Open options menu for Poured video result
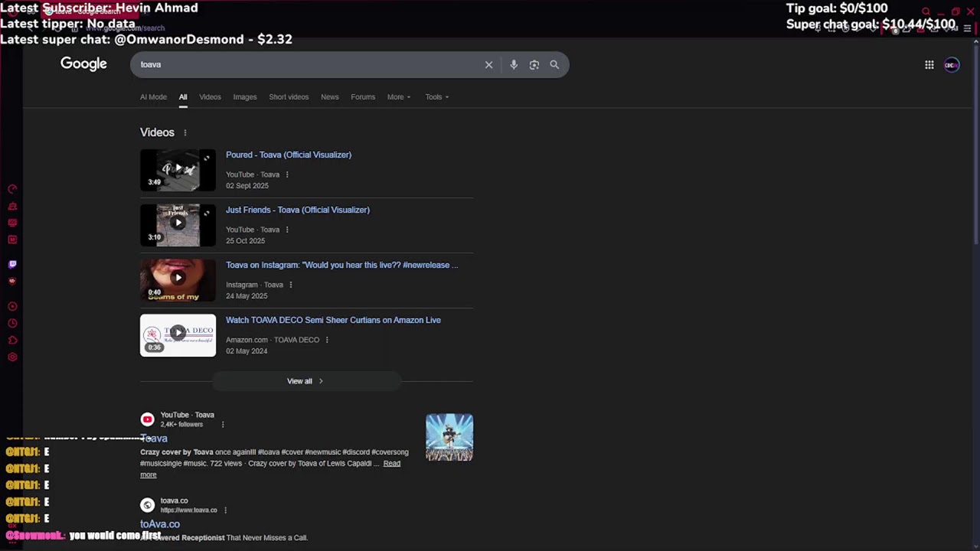The height and width of the screenshot is (551, 980). coord(287,174)
